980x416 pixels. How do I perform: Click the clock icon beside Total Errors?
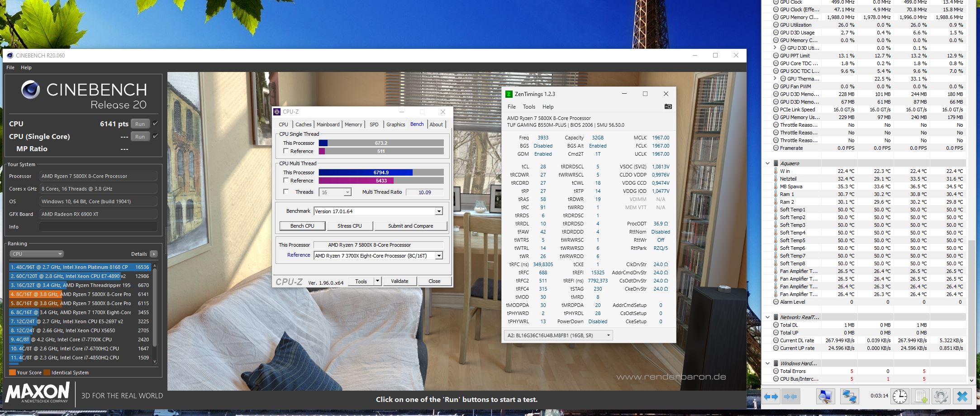click(776, 371)
